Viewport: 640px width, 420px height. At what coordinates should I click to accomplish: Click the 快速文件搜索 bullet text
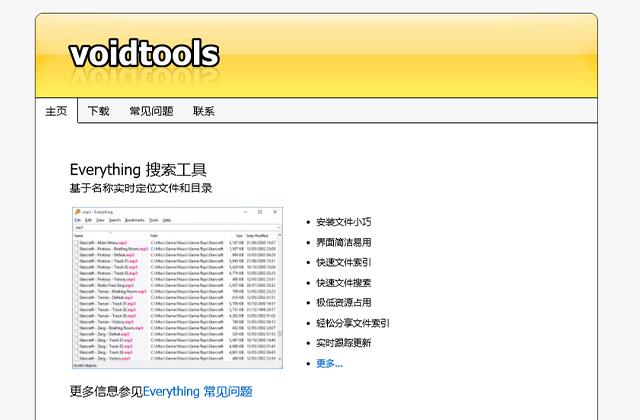pos(344,282)
